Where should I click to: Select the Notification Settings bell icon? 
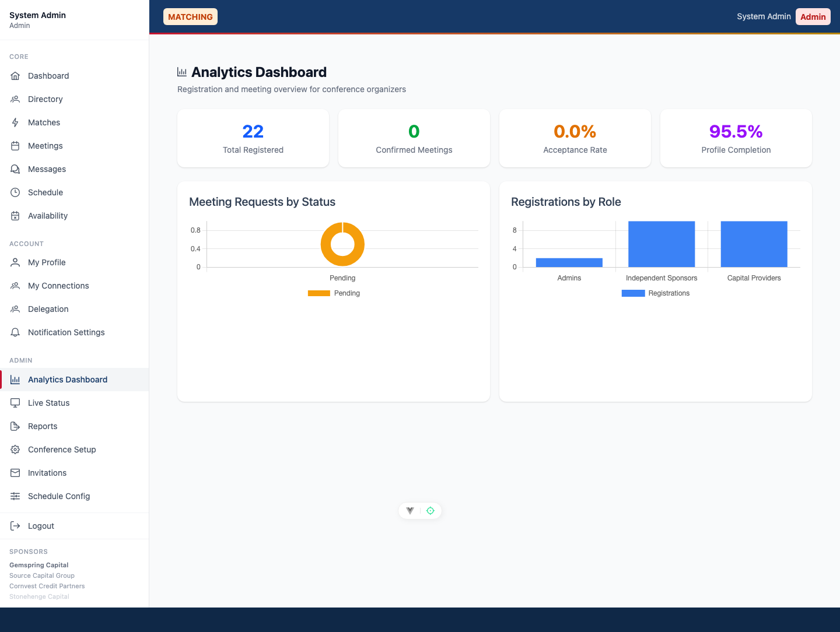coord(15,332)
